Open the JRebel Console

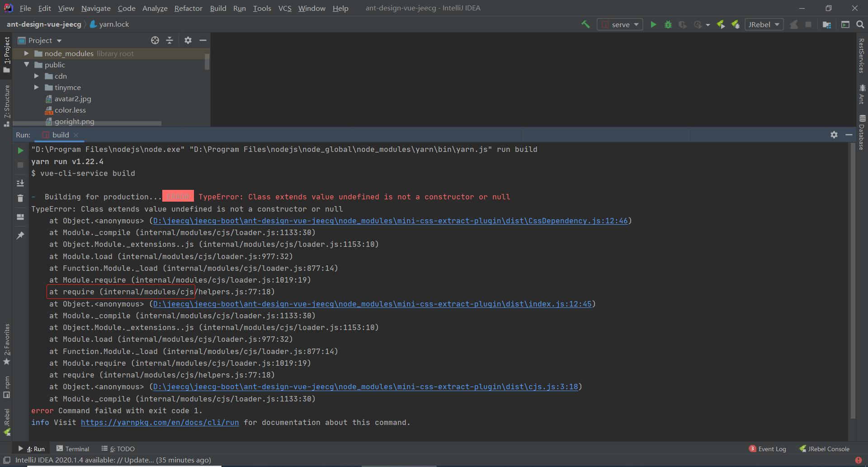(x=825, y=448)
